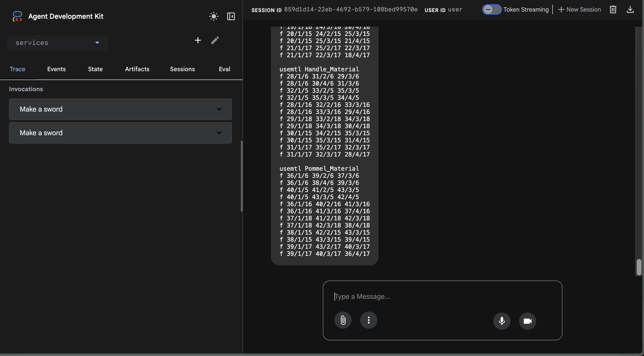The width and height of the screenshot is (644, 356).
Task: Toggle the light/dark theme sun icon
Action: (214, 17)
